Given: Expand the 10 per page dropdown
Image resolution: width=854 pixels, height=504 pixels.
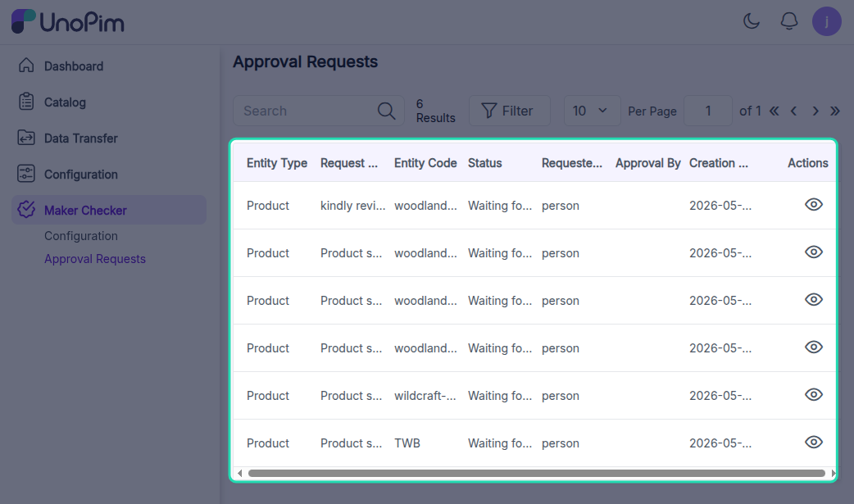Looking at the screenshot, I should 592,111.
